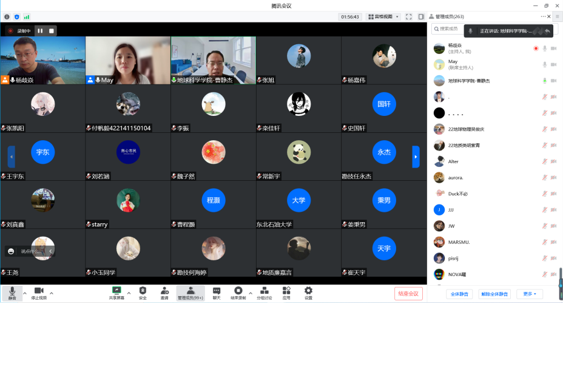The image size is (563, 392).
Task: Open Breakout Rooms (分组讨论) icon
Action: tap(264, 291)
